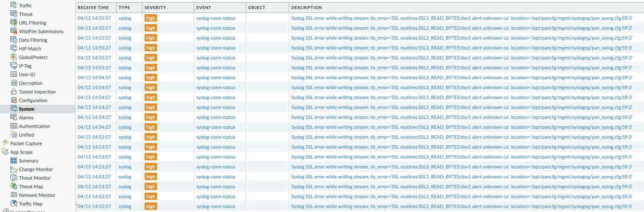Open the Unified log icon
Viewport: 644px width, 212px height.
click(x=13, y=135)
